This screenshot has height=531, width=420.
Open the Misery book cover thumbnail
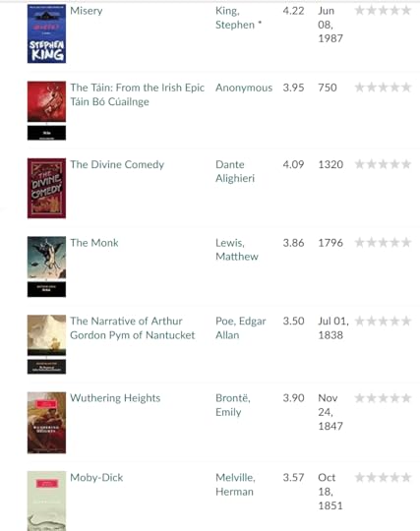point(47,33)
